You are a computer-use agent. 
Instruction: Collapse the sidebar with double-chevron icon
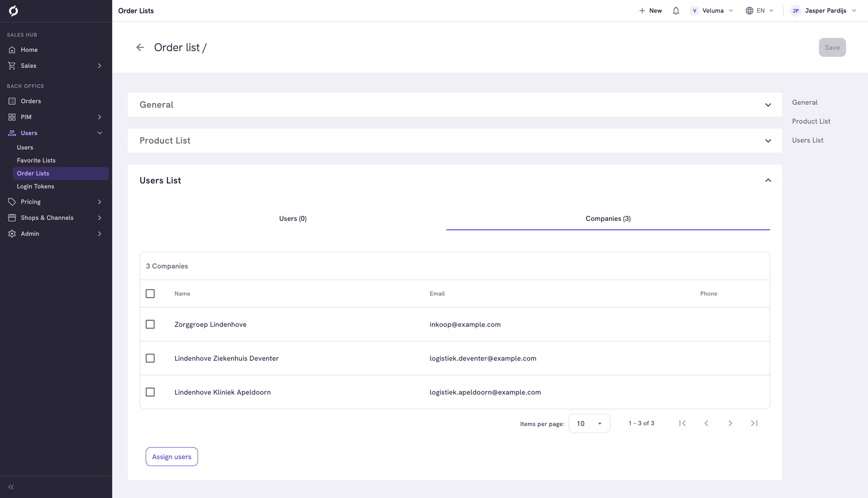coord(11,487)
